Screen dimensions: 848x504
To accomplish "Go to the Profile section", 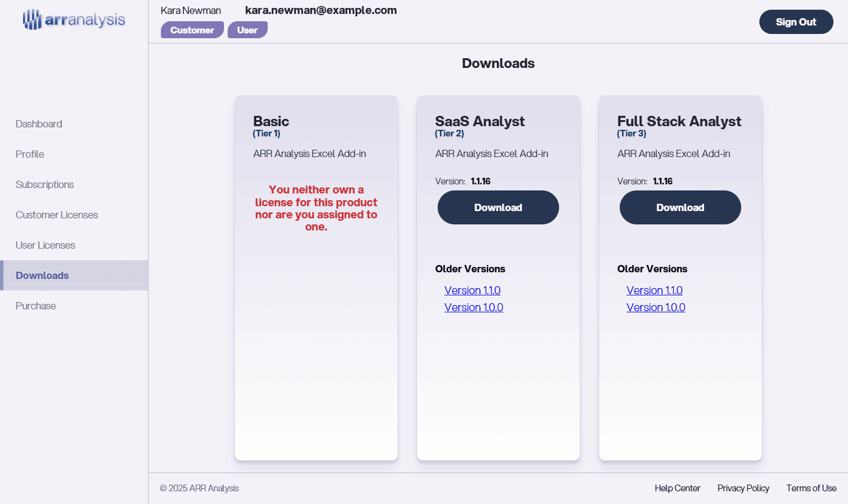I will pos(29,154).
